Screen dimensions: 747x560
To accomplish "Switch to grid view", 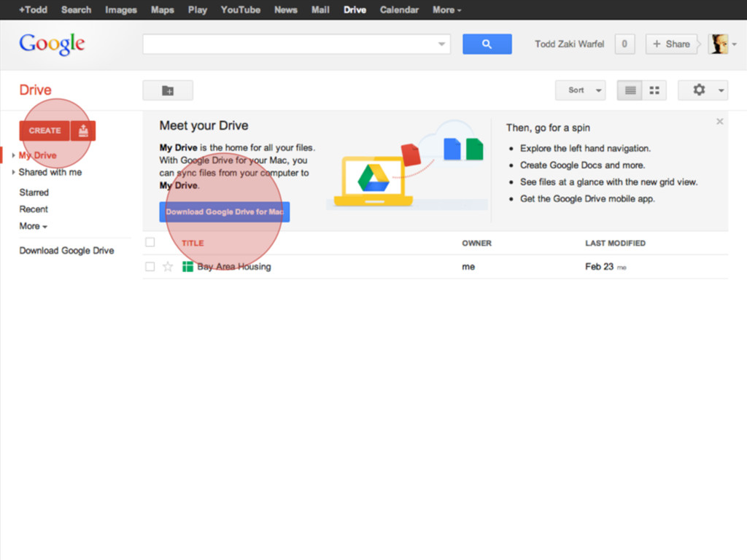I will coord(654,90).
